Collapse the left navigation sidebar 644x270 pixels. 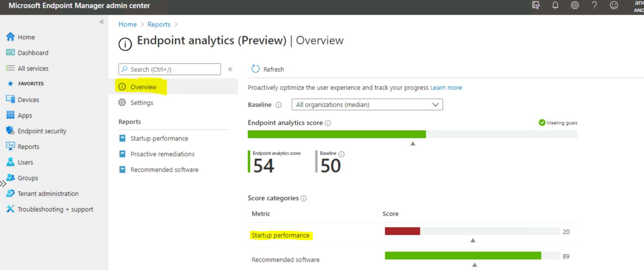(x=102, y=22)
